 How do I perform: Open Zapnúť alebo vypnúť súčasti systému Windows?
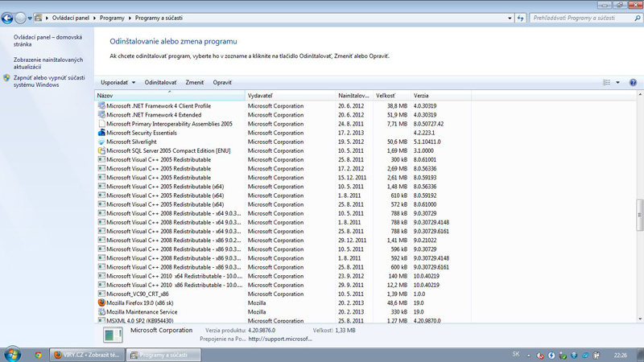(x=49, y=81)
